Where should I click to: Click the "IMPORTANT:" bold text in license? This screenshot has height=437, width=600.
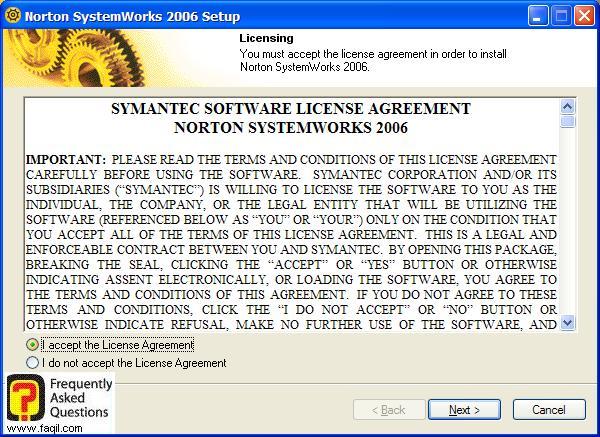tap(66, 160)
